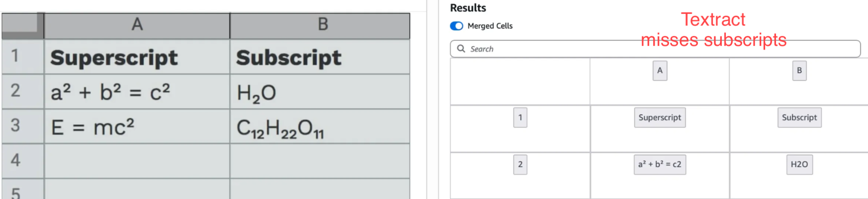The width and height of the screenshot is (868, 199).
Task: Click the E = mc² spreadsheet cell
Action: (137, 127)
